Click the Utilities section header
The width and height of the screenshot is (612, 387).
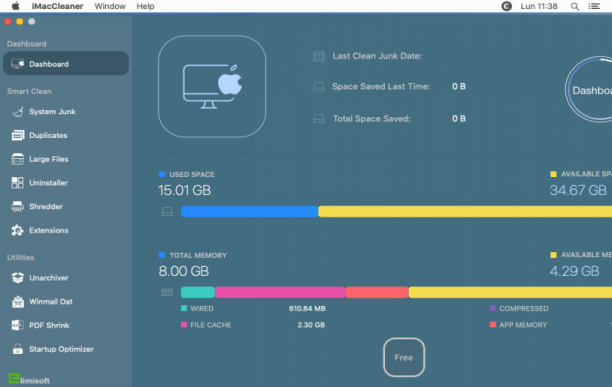(21, 257)
